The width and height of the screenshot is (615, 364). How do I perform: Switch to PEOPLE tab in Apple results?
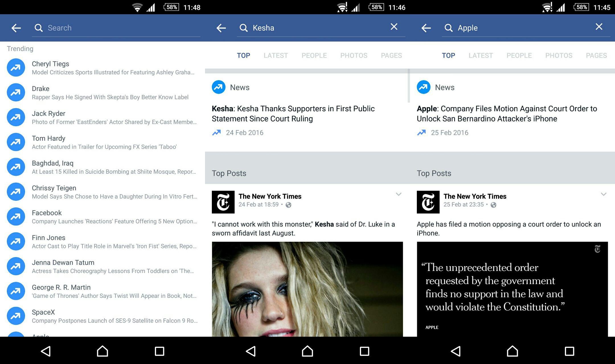coord(519,55)
